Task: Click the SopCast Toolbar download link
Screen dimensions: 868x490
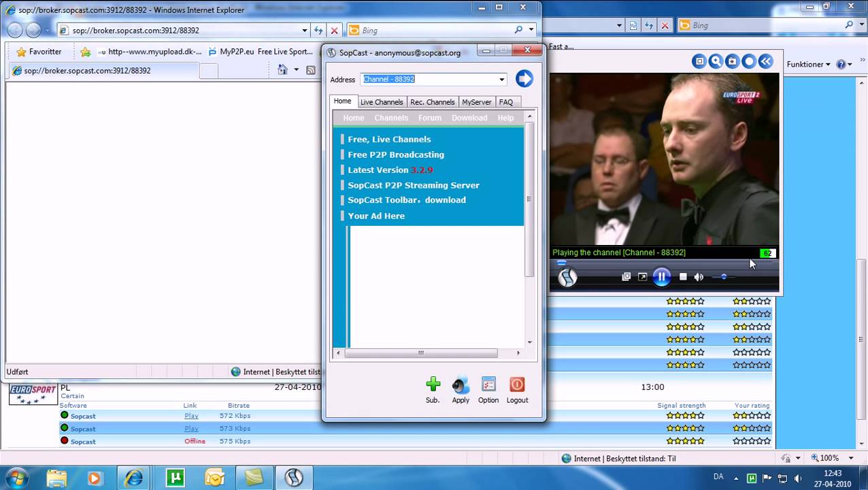Action: coord(407,200)
